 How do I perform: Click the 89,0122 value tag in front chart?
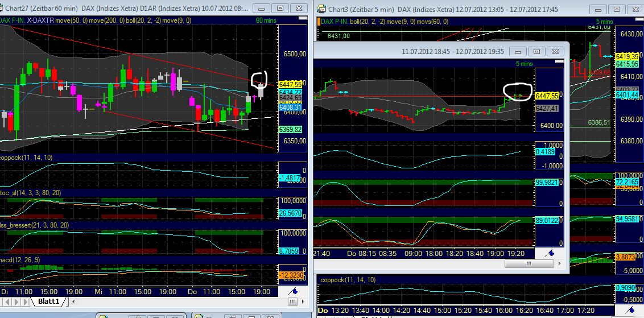point(547,221)
